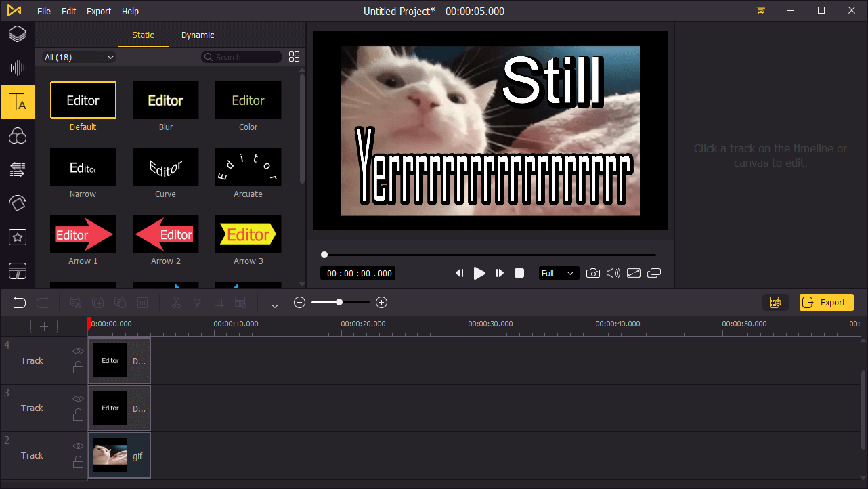
Task: Select the text clip on Track 3
Action: pyautogui.click(x=119, y=408)
